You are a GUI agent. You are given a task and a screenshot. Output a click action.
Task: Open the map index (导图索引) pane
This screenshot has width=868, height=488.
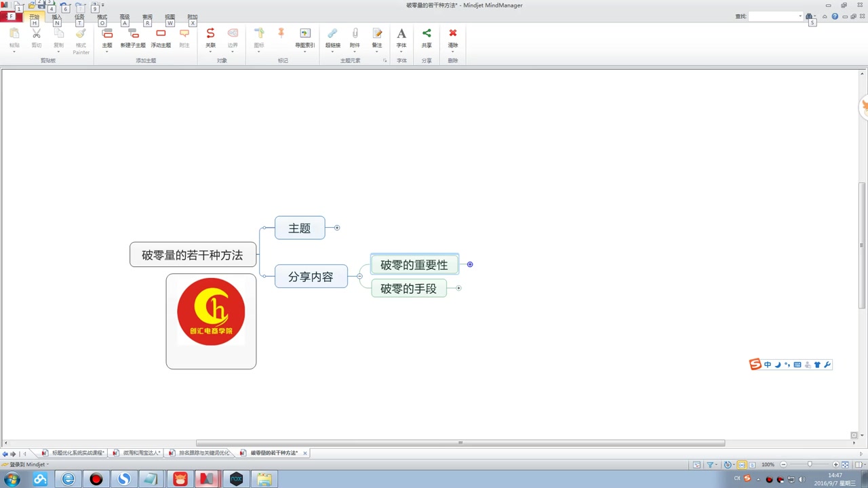point(305,33)
